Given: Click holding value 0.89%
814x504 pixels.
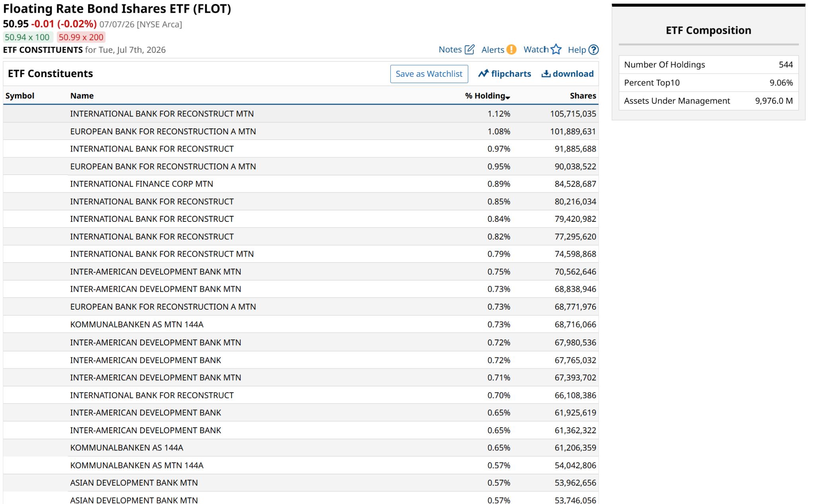Looking at the screenshot, I should (x=499, y=184).
